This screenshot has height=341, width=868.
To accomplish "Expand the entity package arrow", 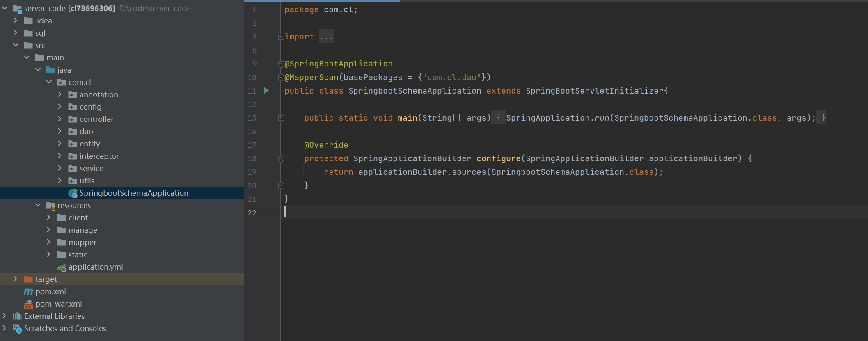I will (60, 143).
